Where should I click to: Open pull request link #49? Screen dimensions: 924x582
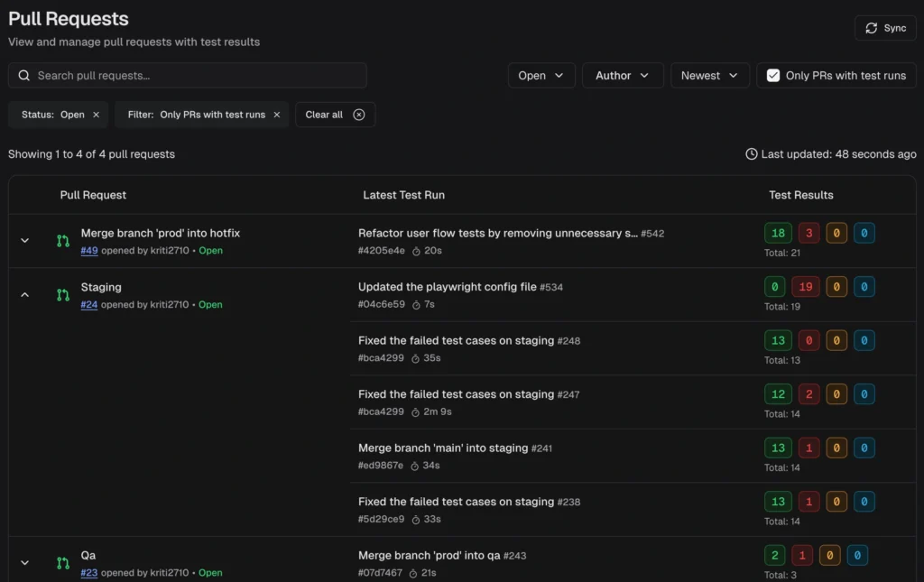click(89, 251)
